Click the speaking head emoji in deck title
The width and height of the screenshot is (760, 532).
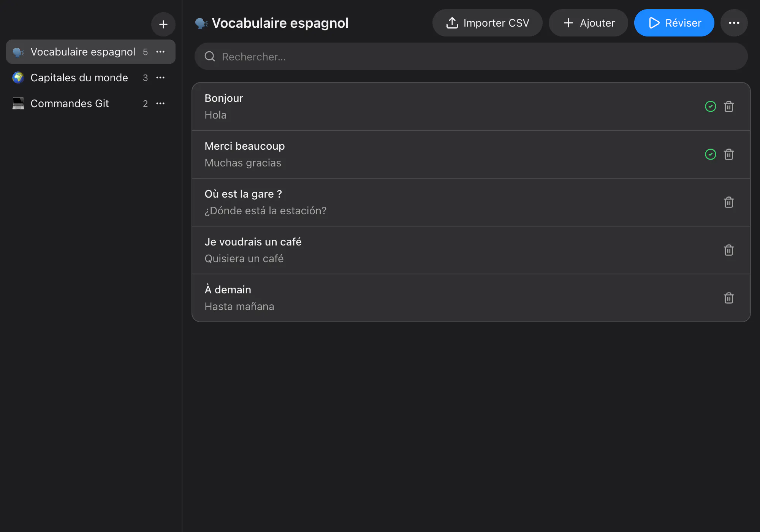coord(201,23)
